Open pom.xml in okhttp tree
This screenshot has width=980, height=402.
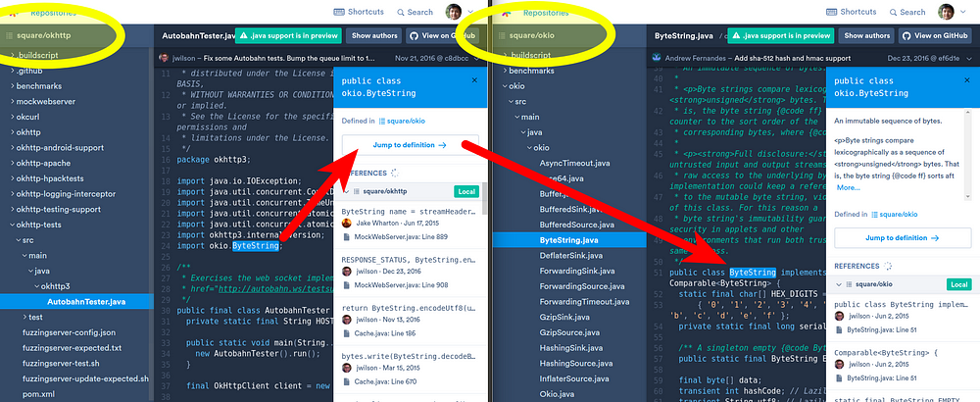click(39, 394)
